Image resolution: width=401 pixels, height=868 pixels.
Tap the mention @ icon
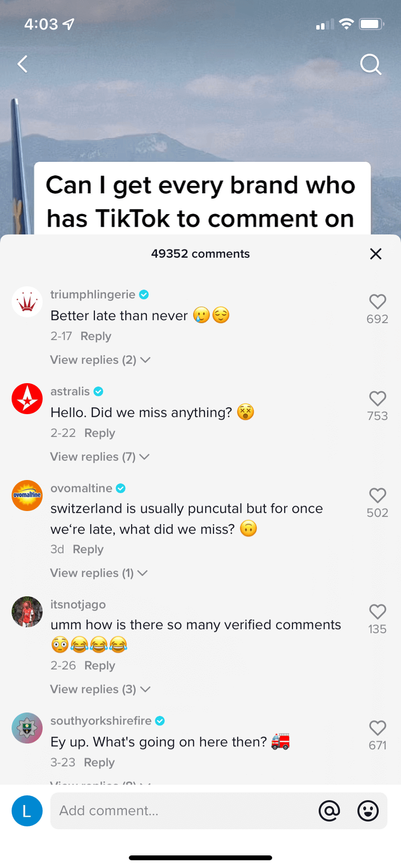pos(329,810)
